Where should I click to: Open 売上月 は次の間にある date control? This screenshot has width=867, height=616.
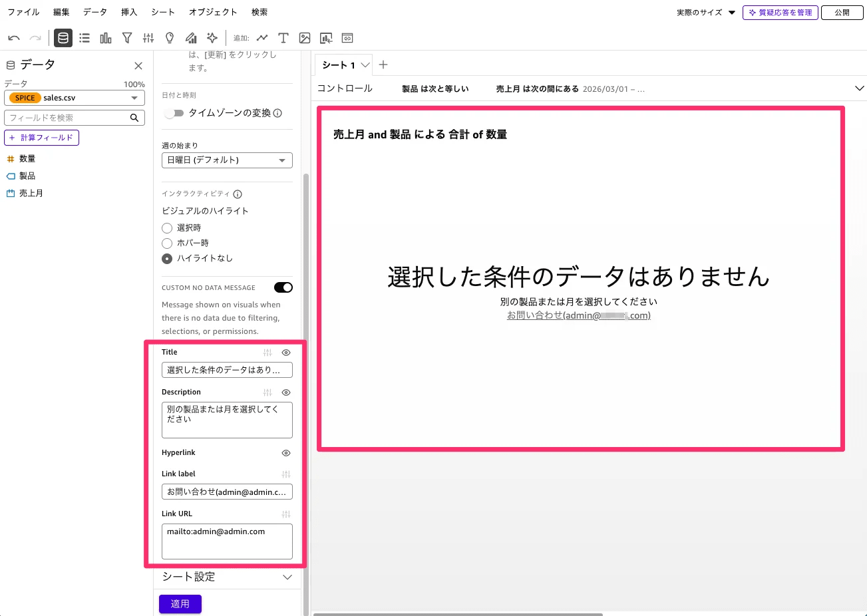click(570, 88)
